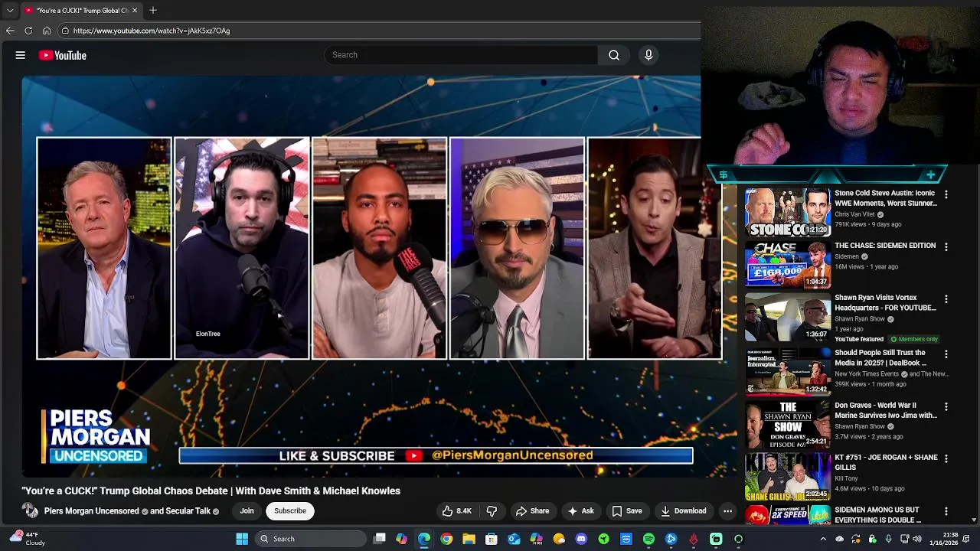Screen dimensions: 980x551
Task: Open options for SIDEMEN AMONG US video
Action: (x=946, y=510)
